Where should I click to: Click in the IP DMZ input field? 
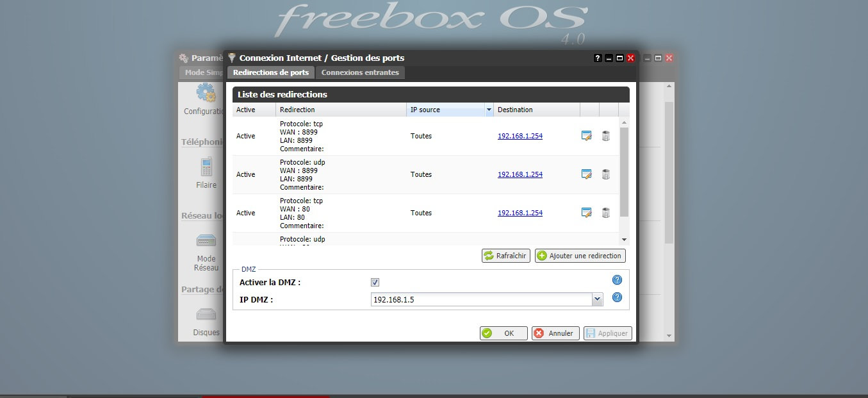click(482, 299)
